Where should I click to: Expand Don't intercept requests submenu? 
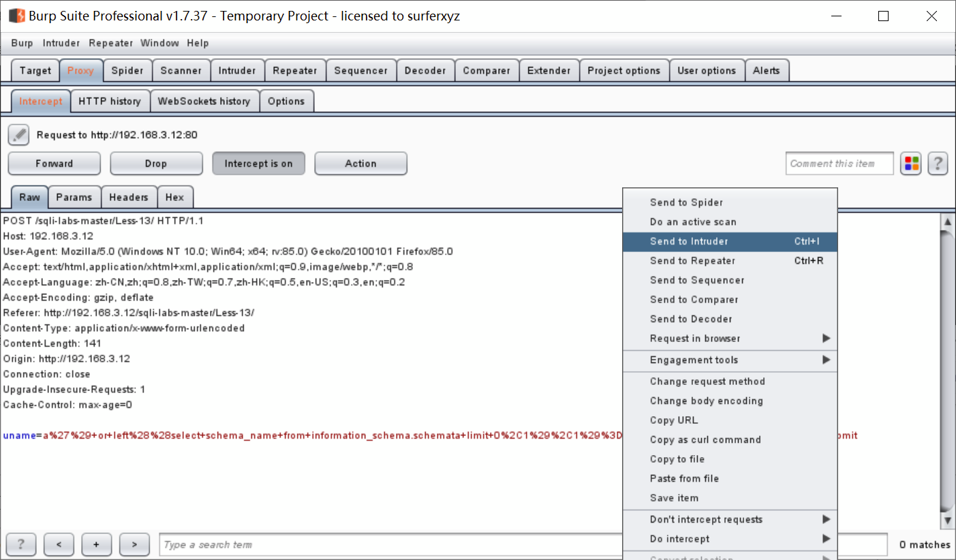point(730,519)
